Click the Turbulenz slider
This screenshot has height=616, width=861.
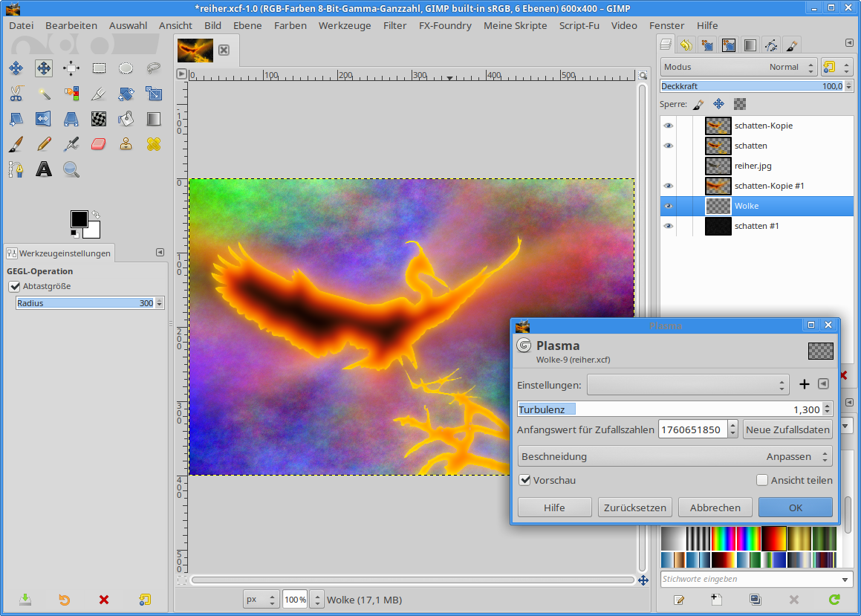(669, 409)
